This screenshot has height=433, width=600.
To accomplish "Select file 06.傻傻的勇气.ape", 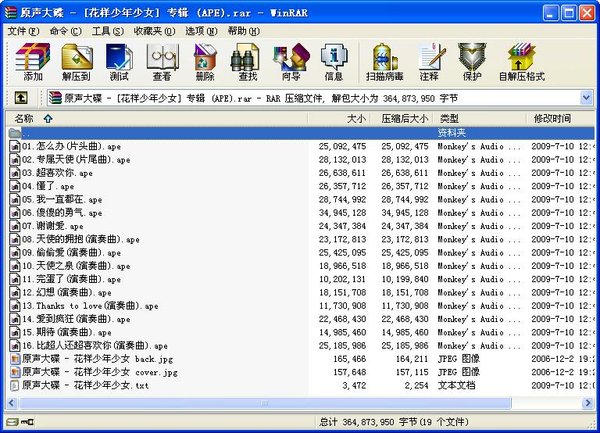I will click(x=62, y=213).
